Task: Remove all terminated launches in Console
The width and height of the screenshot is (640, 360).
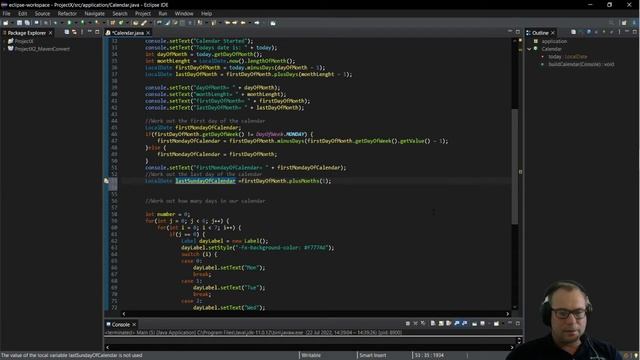Action: tap(422, 323)
